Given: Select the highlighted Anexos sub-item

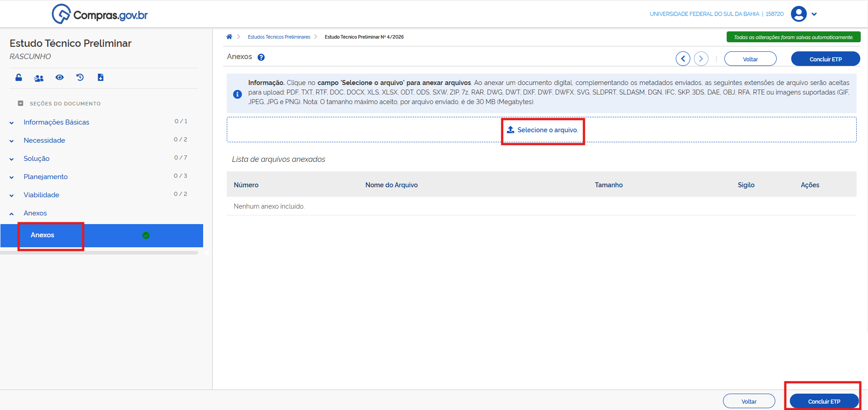Looking at the screenshot, I should click(43, 235).
